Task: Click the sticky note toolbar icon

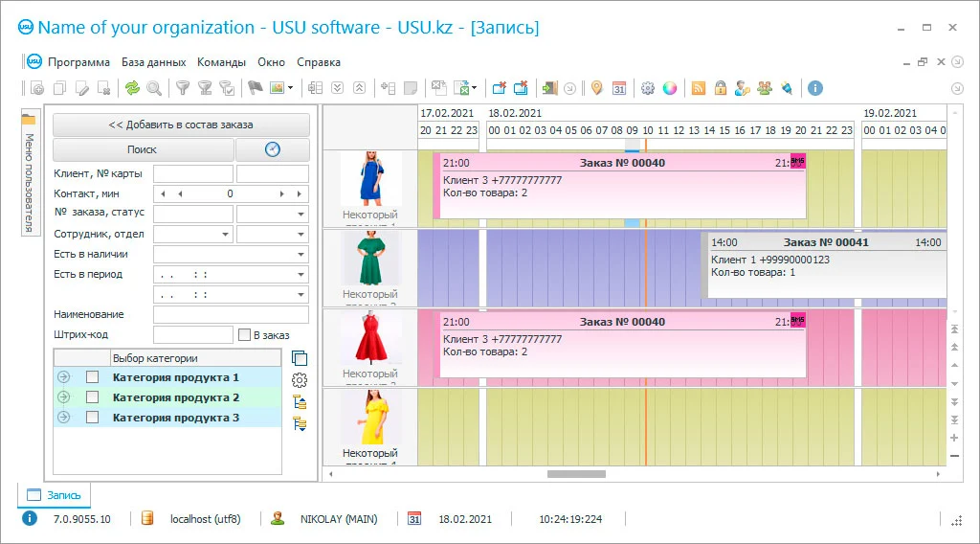Action: click(411, 88)
